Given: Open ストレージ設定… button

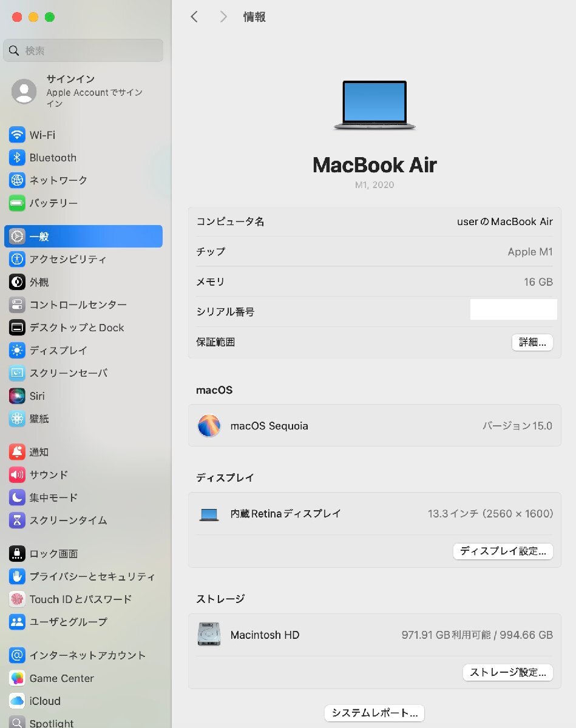Looking at the screenshot, I should [508, 672].
